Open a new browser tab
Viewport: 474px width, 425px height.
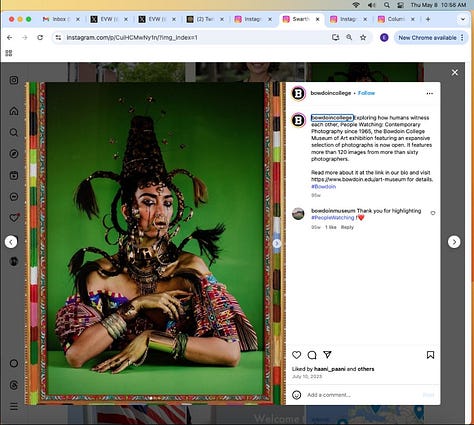coord(428,19)
